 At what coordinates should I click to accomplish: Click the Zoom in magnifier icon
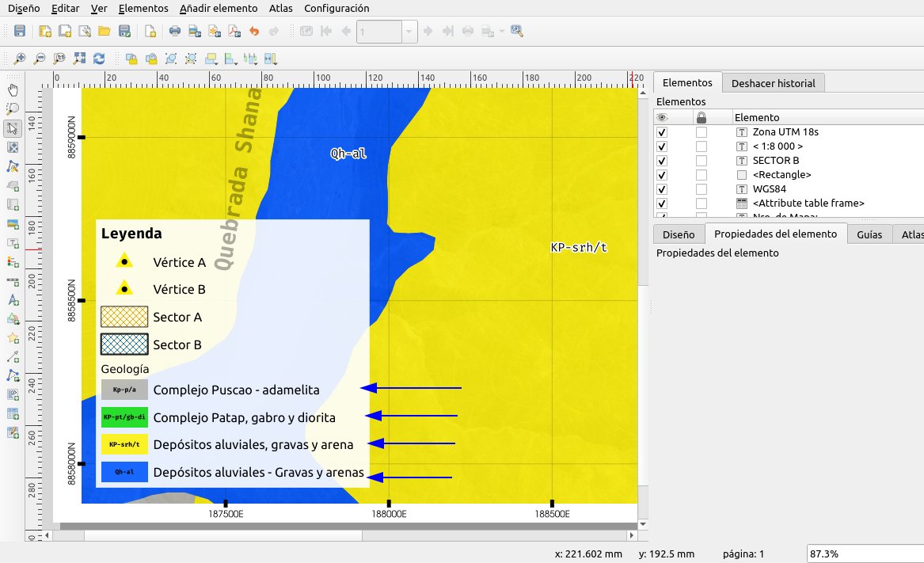(20, 59)
